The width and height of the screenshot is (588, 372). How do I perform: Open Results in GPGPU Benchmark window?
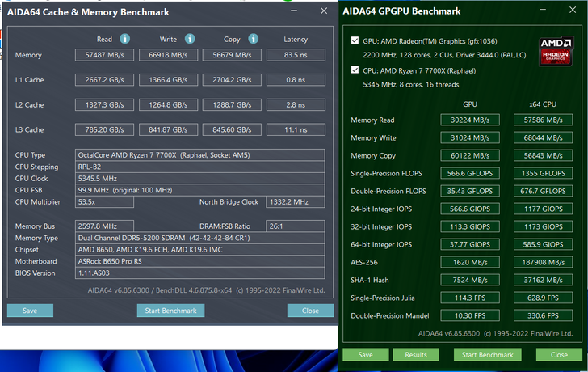(x=416, y=354)
